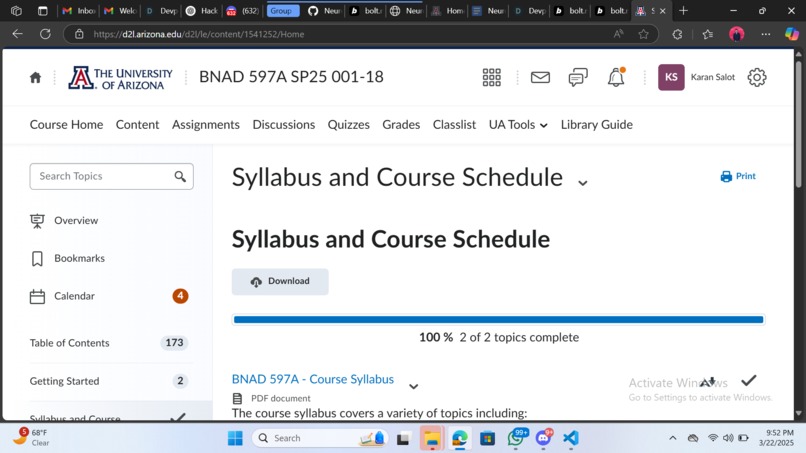Screen dimensions: 806x453
Task: Open the update alerts bell icon
Action: click(x=616, y=78)
